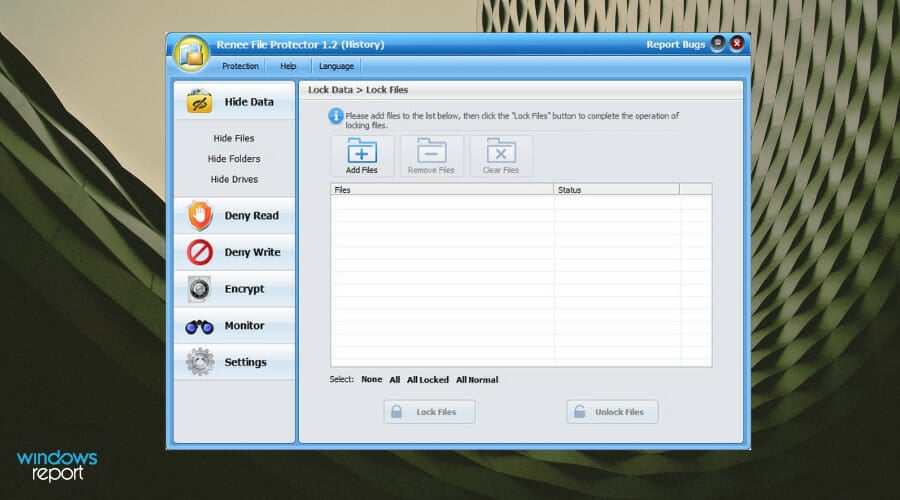Open the Deny Write section
Image resolution: width=900 pixels, height=500 pixels.
234,252
